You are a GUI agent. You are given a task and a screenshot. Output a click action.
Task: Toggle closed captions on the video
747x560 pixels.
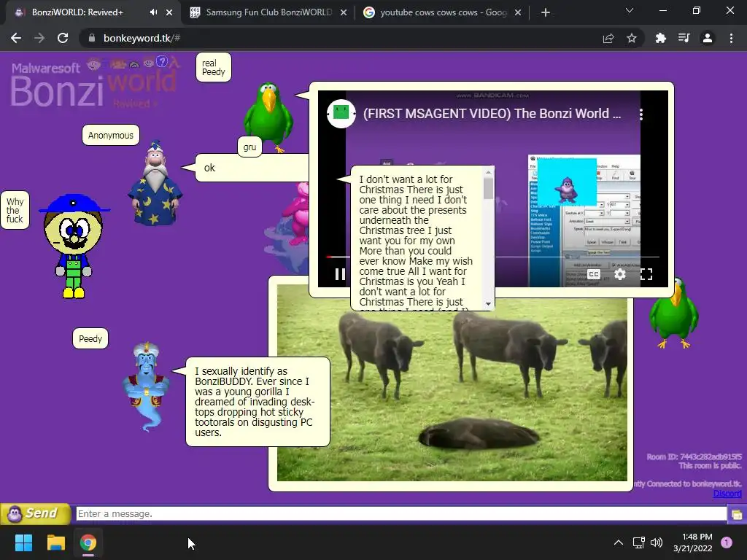[594, 274]
